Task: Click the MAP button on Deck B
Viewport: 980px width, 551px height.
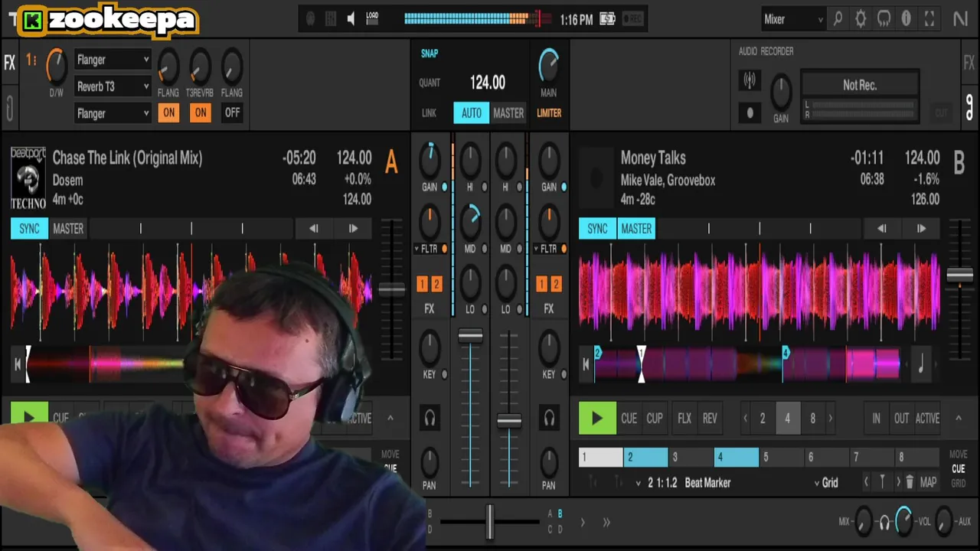Action: click(x=929, y=482)
